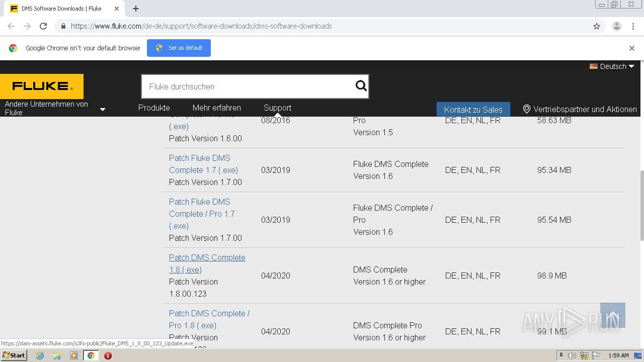
Task: Select the 95.34 MB file size text
Action: [554, 170]
